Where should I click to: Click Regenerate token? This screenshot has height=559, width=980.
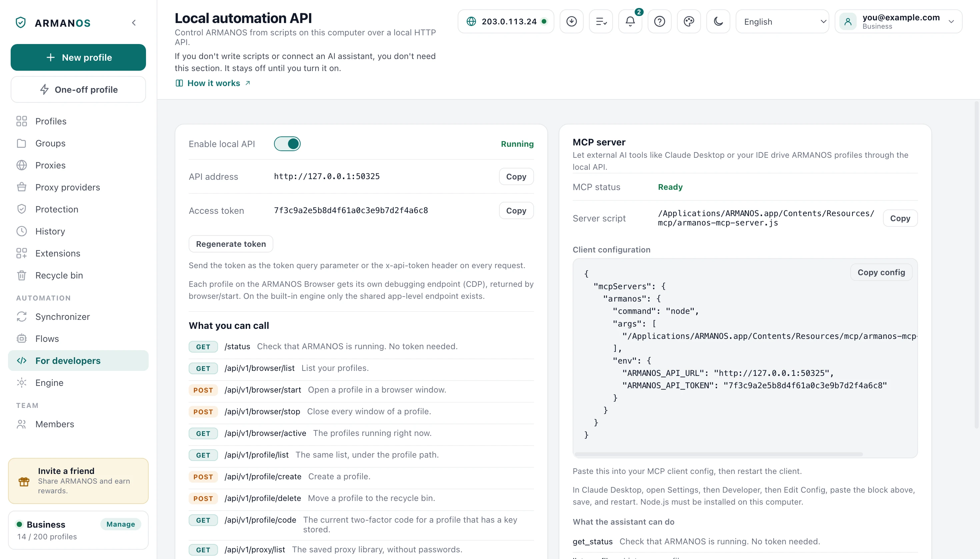231,244
